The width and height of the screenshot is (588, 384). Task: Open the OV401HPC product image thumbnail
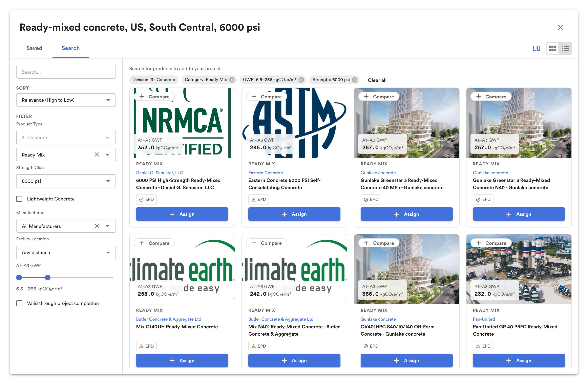pos(407,269)
